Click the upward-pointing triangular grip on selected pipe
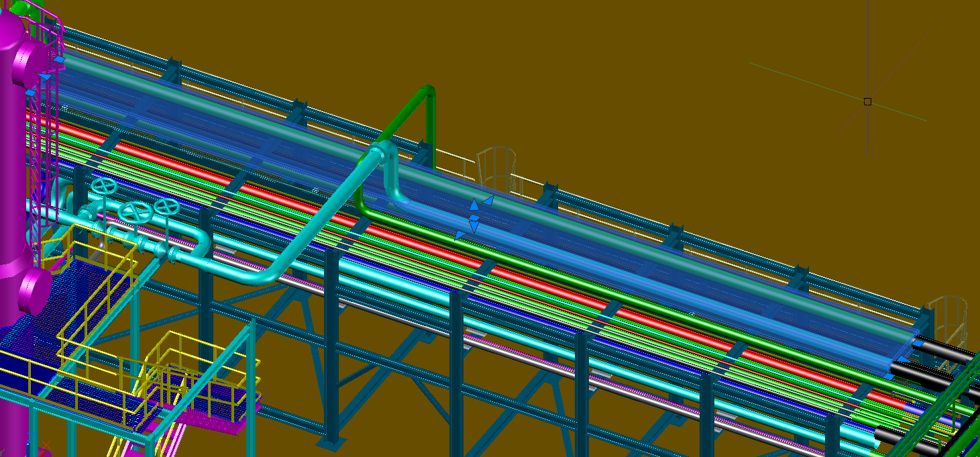The height and width of the screenshot is (457, 980). click(474, 205)
